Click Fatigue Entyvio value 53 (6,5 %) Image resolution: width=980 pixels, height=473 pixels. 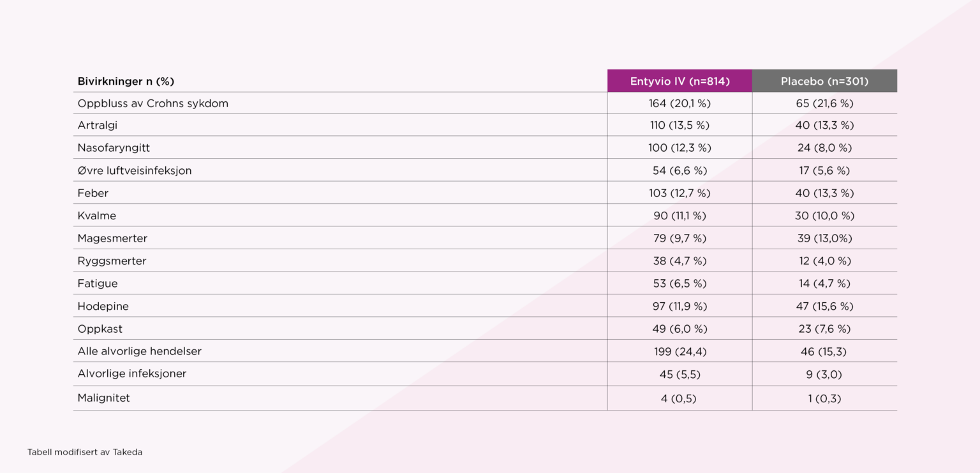tap(679, 284)
